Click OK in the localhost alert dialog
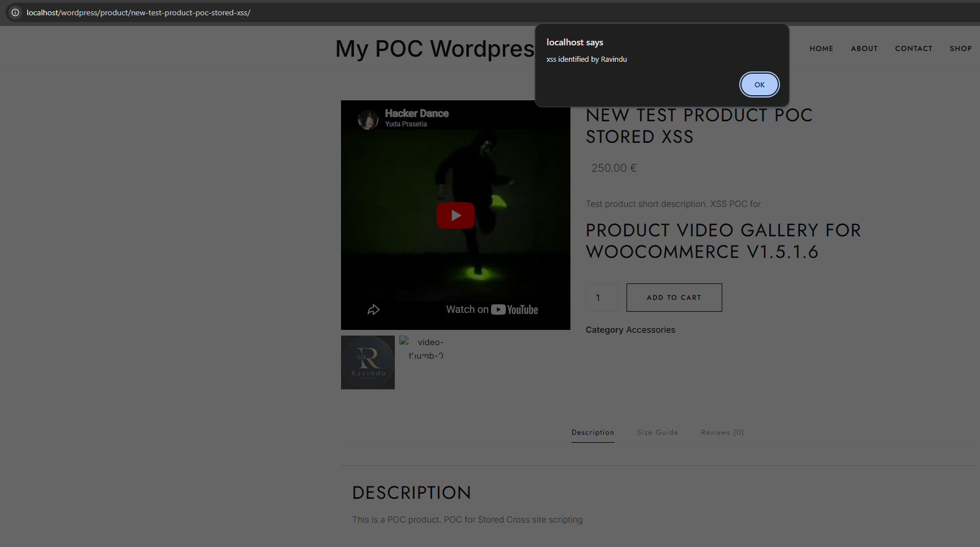980x547 pixels. 759,84
